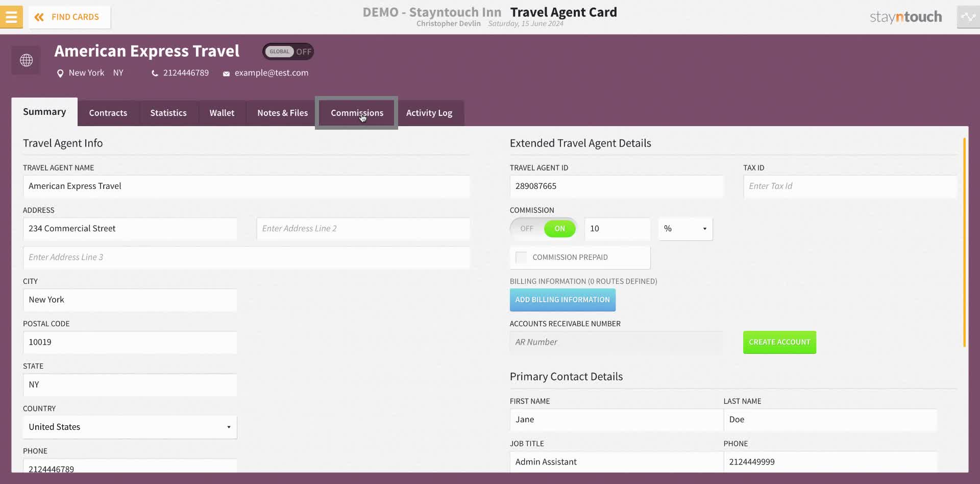Image resolution: width=980 pixels, height=484 pixels.
Task: Open the activity pulse icon at top right
Action: [x=968, y=17]
